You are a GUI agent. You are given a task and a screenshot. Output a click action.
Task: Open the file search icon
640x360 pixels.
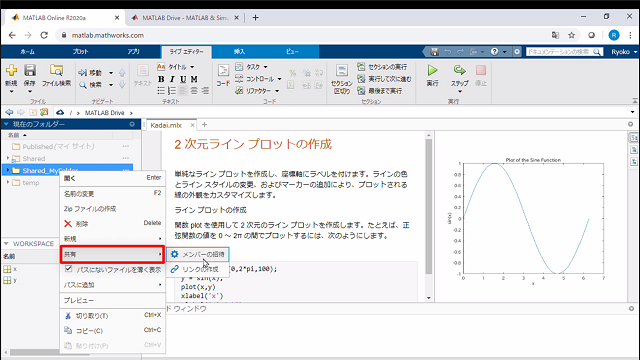point(56,71)
